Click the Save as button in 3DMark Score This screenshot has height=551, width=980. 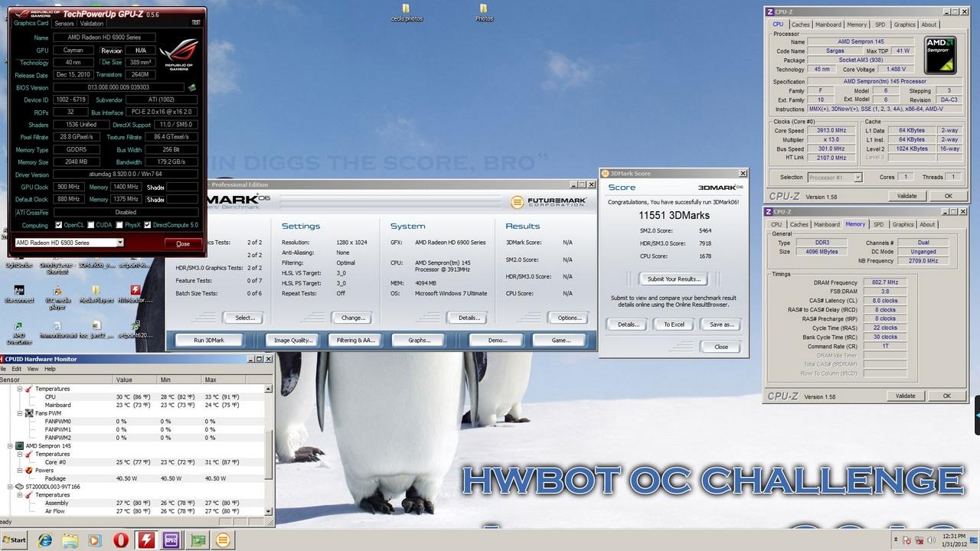tap(721, 324)
